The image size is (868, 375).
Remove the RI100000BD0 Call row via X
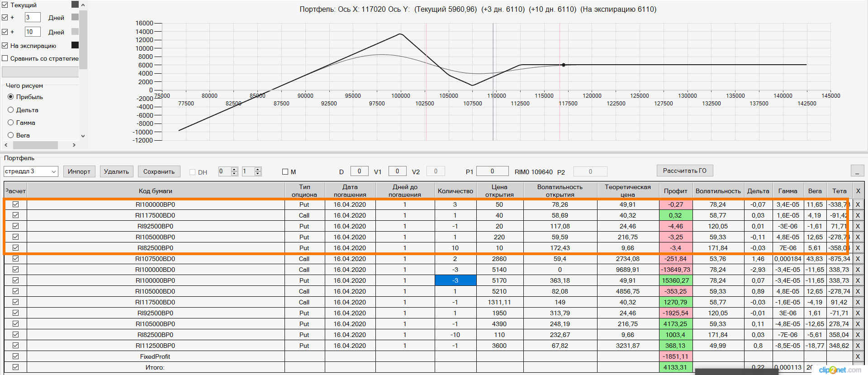tap(858, 270)
